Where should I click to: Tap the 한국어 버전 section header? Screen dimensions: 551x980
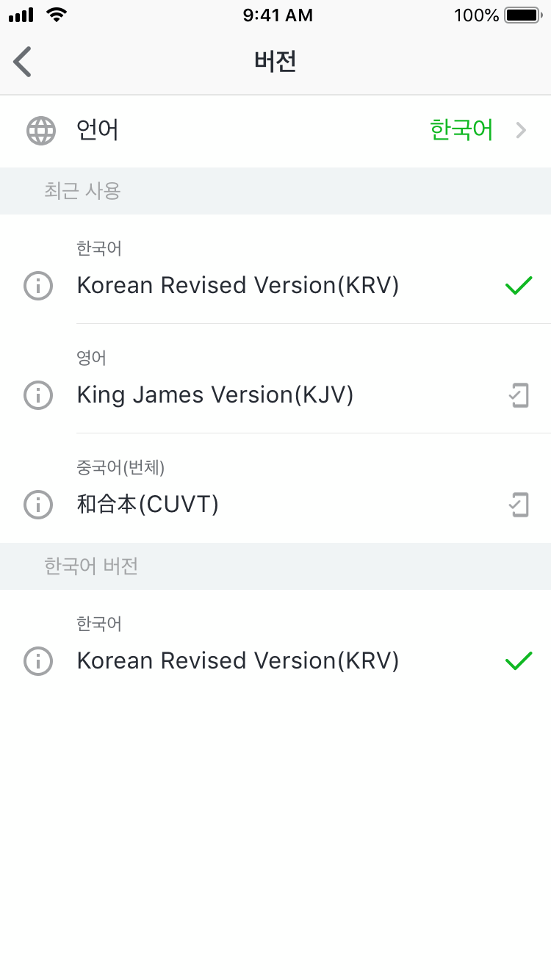[x=91, y=566]
